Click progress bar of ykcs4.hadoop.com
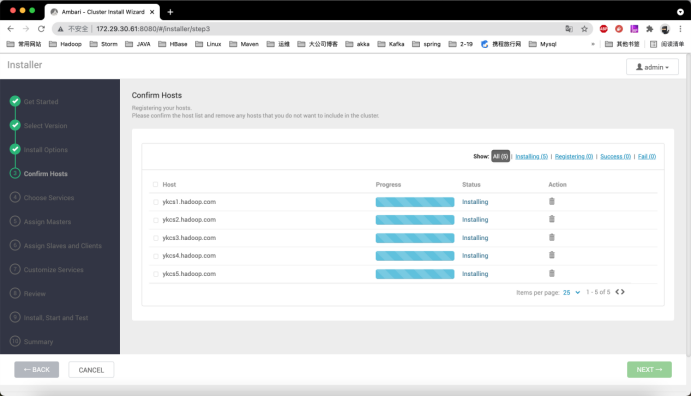The width and height of the screenshot is (692, 396). pos(415,256)
